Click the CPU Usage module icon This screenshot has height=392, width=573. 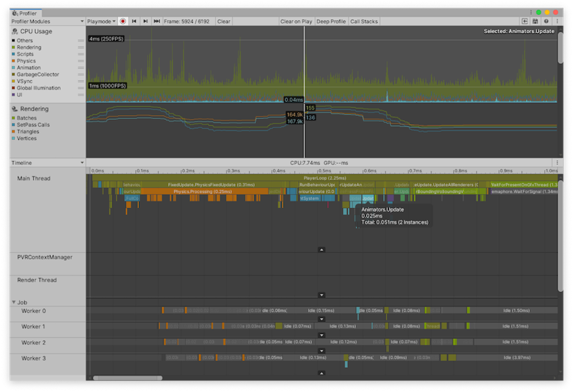point(16,32)
